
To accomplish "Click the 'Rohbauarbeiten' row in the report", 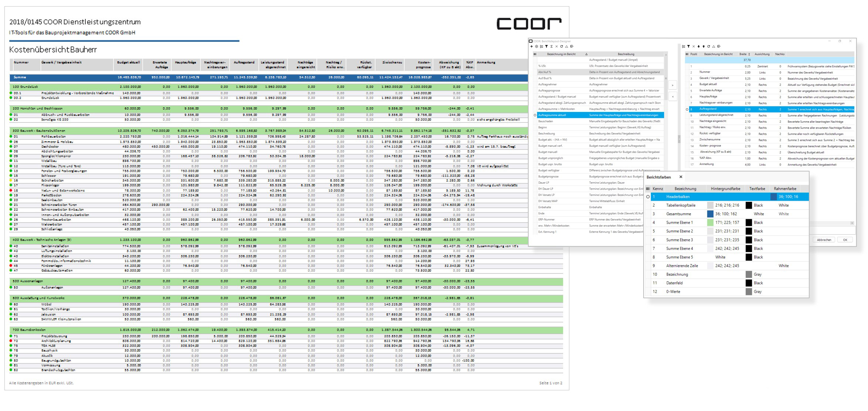I will coord(269,137).
